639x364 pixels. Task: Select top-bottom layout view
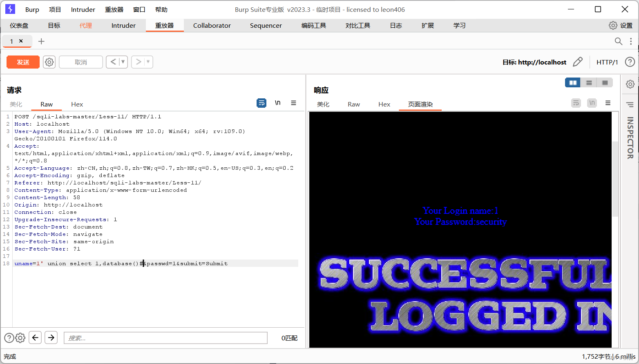(589, 83)
